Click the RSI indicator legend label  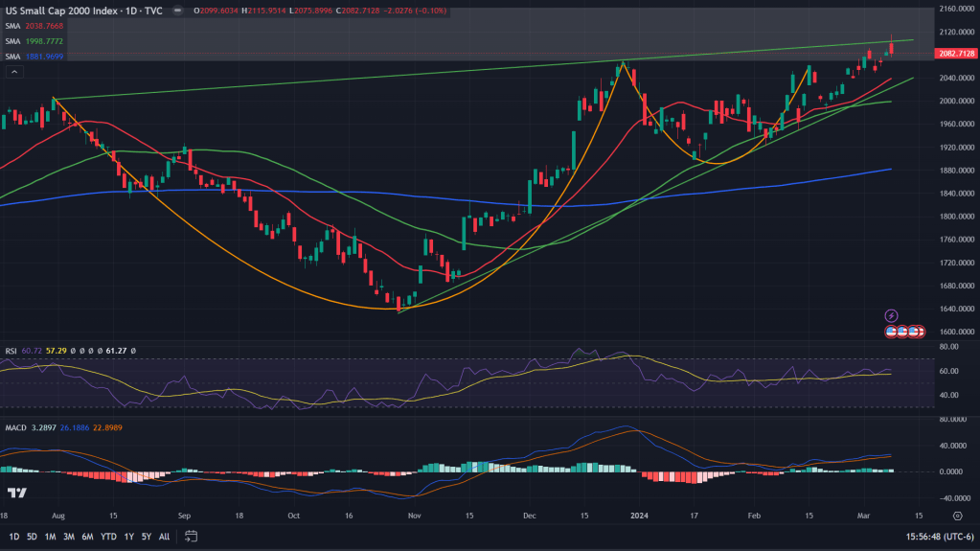pos(11,351)
